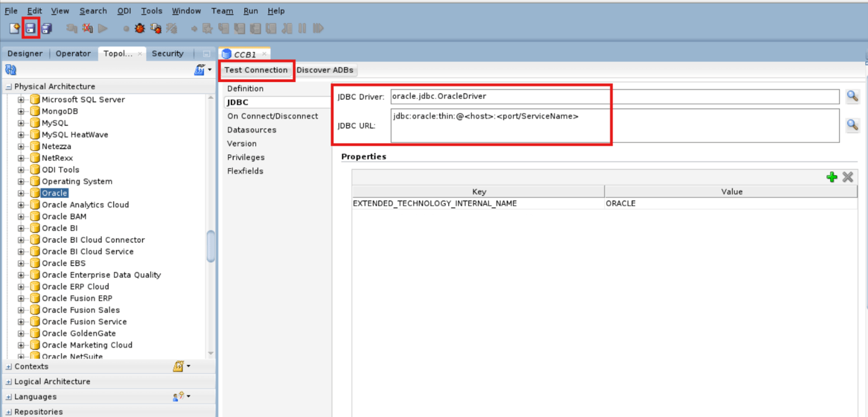Click the Test Connection button
The image size is (868, 417).
(256, 70)
